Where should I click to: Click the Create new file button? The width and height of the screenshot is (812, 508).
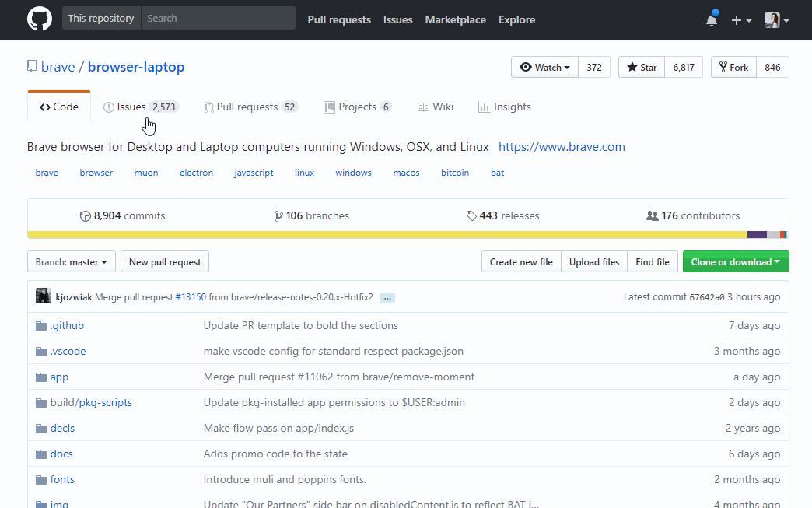(521, 262)
